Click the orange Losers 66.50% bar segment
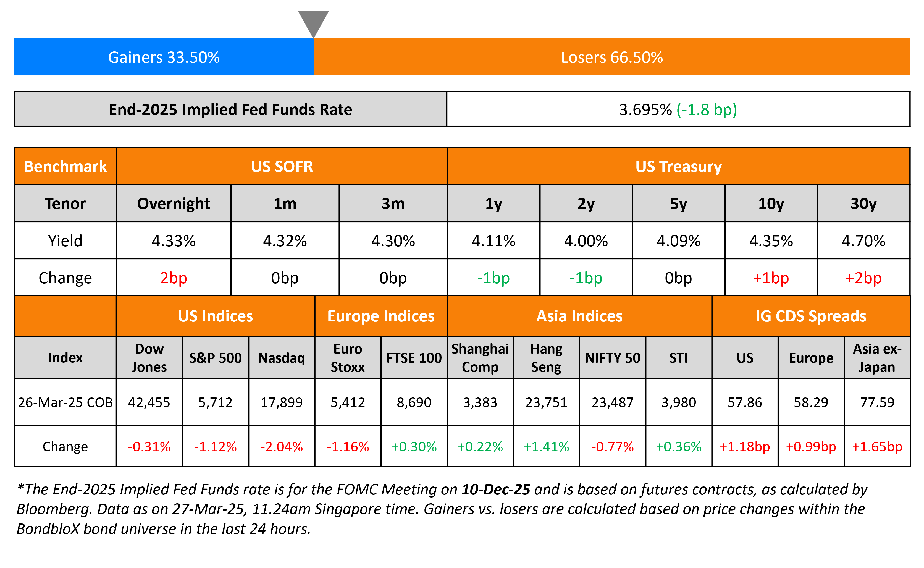 point(611,57)
